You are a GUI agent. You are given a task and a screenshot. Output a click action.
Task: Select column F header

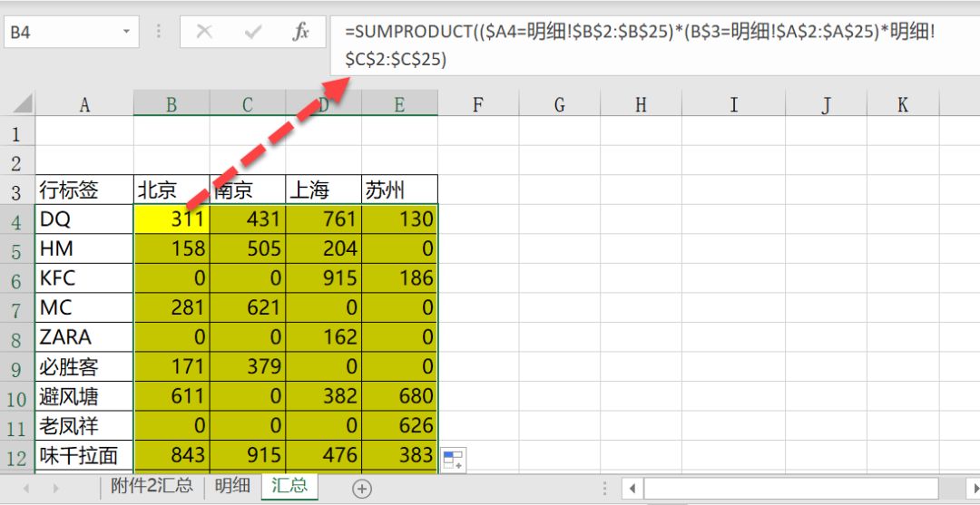point(477,104)
